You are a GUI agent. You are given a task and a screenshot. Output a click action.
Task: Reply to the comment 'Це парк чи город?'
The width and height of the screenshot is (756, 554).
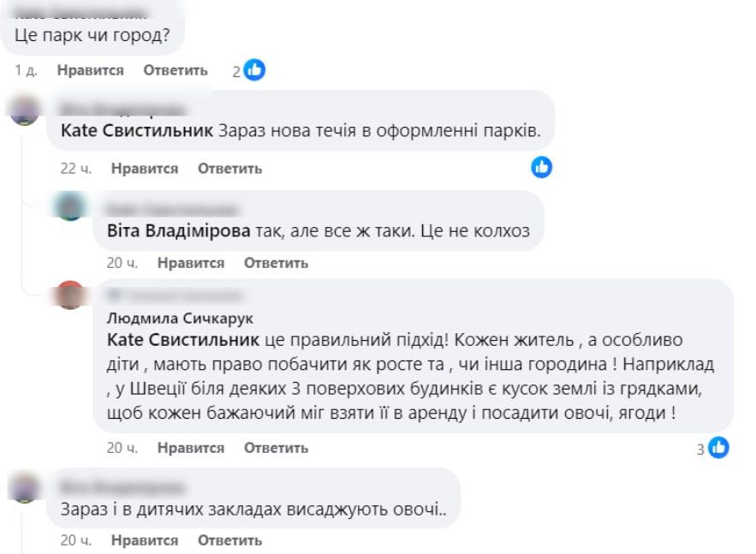tap(176, 70)
